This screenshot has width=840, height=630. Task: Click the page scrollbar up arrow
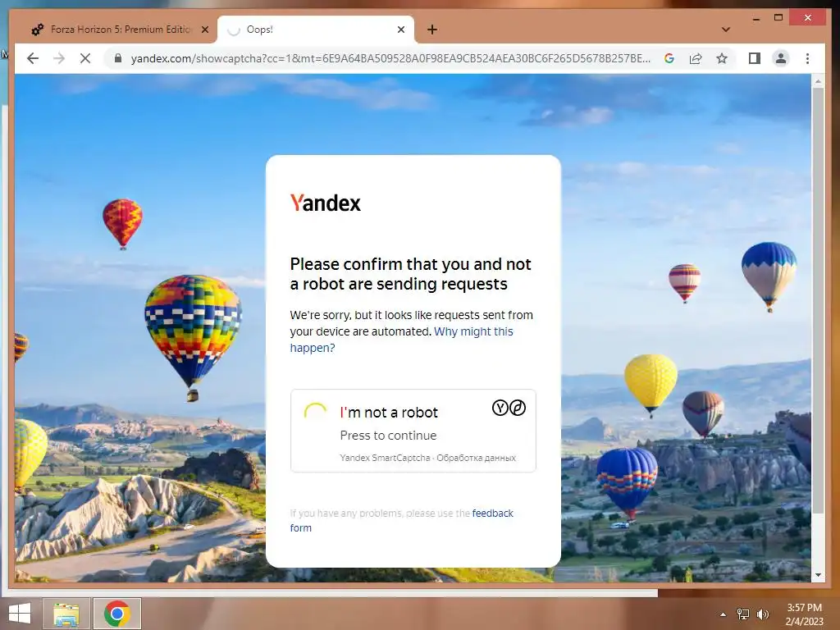pos(818,81)
